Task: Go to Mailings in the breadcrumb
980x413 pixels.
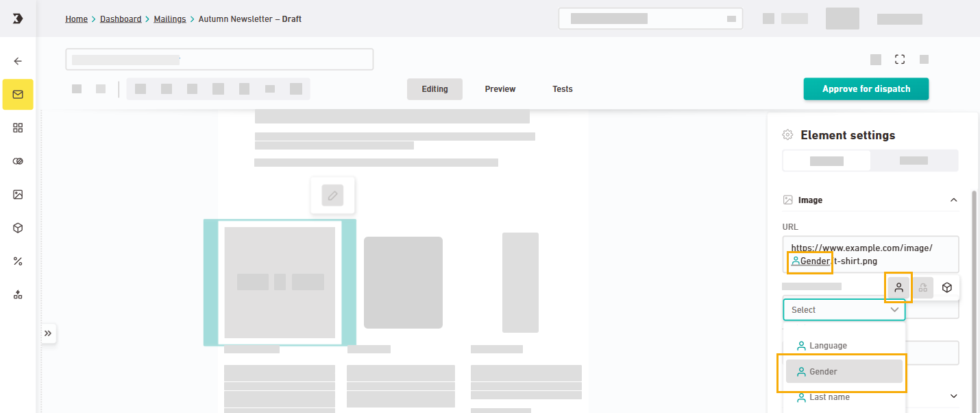Action: pos(169,19)
